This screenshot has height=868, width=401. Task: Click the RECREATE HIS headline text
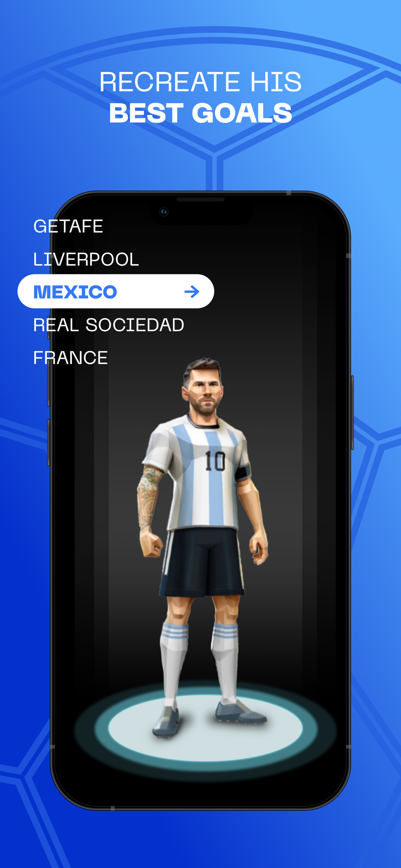pos(200,82)
